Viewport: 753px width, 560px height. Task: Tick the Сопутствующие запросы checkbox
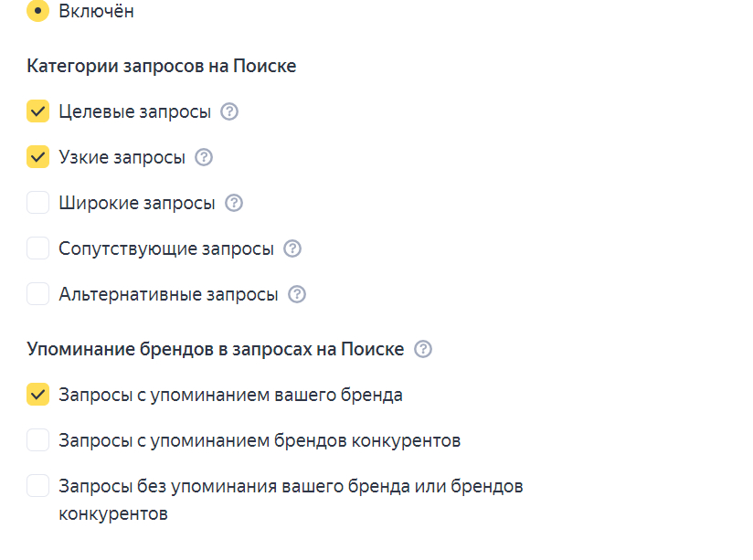[x=37, y=248]
